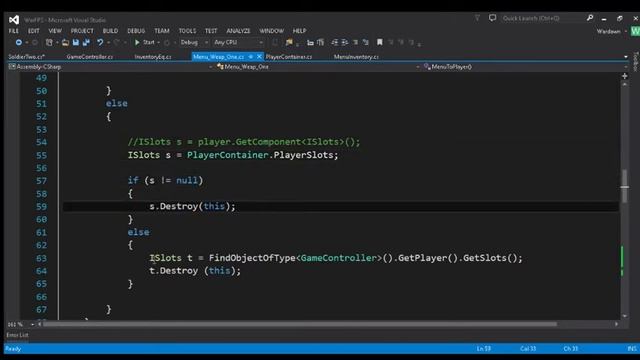Click the Navigate Backward arrow icon
Image resolution: width=640 pixels, height=360 pixels.
click(x=19, y=42)
